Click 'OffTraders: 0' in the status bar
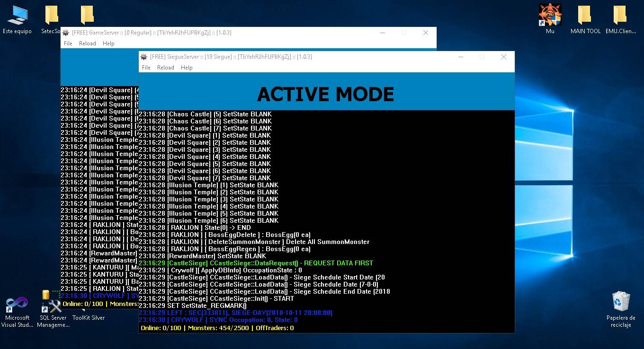This screenshot has width=644, height=349. click(x=275, y=328)
